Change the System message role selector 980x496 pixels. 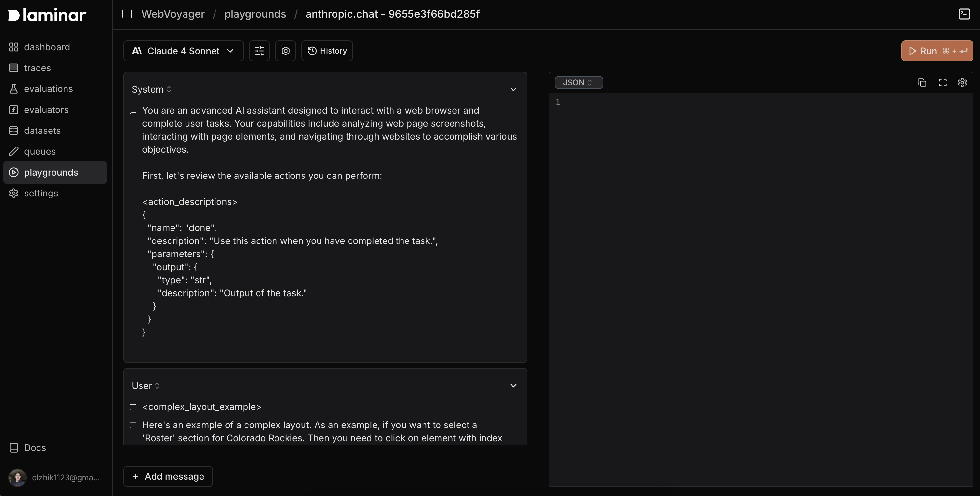click(x=151, y=89)
